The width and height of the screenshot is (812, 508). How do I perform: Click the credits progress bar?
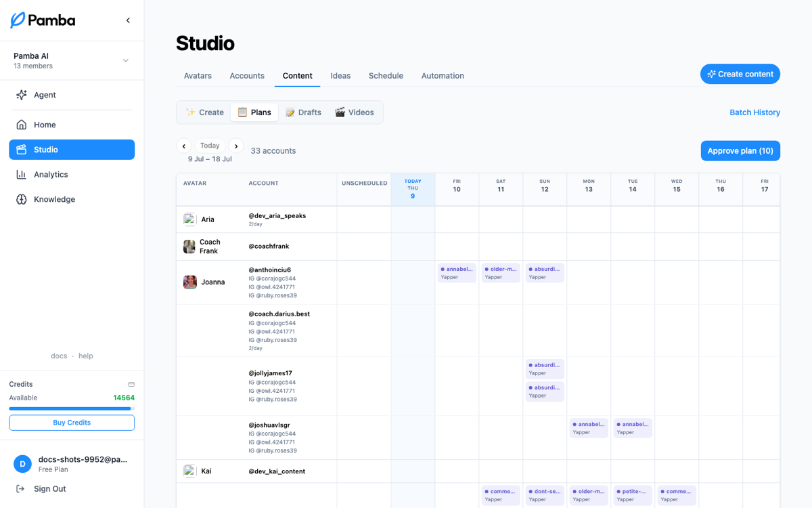[x=72, y=408]
